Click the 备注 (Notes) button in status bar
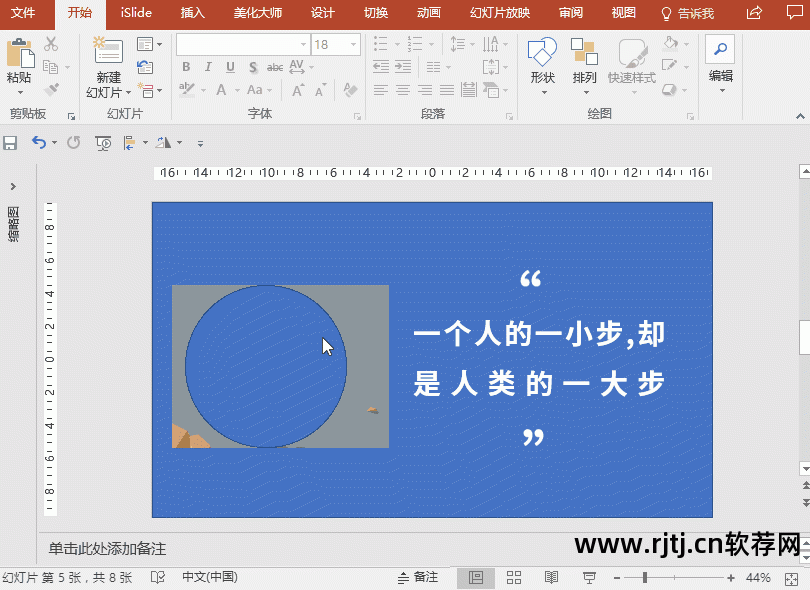Image resolution: width=810 pixels, height=590 pixels. click(417, 578)
